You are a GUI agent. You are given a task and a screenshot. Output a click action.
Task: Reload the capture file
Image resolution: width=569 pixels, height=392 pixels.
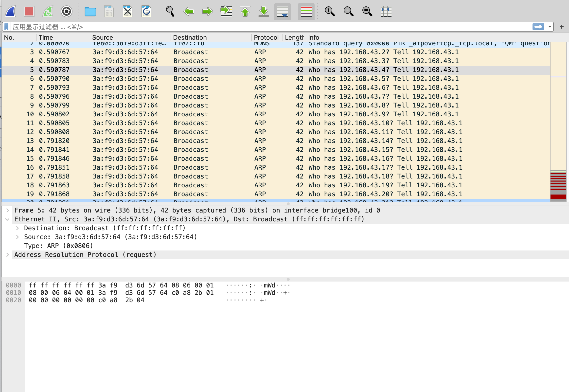(146, 11)
